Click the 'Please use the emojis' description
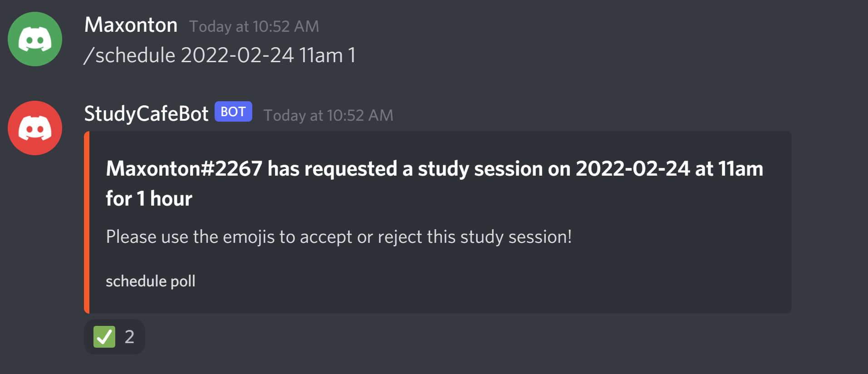 [x=338, y=237]
